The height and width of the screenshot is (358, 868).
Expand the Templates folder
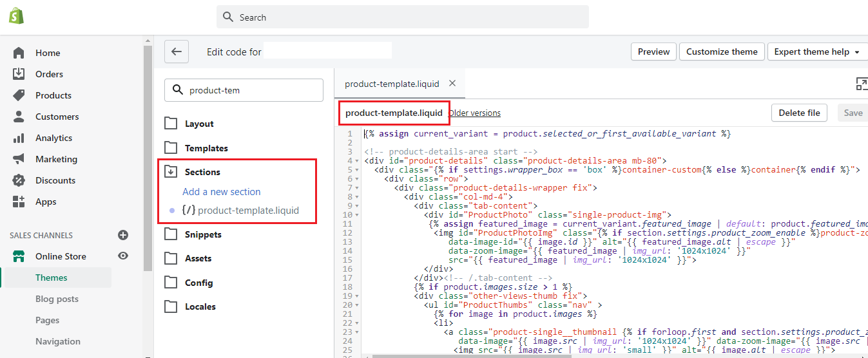[171, 148]
